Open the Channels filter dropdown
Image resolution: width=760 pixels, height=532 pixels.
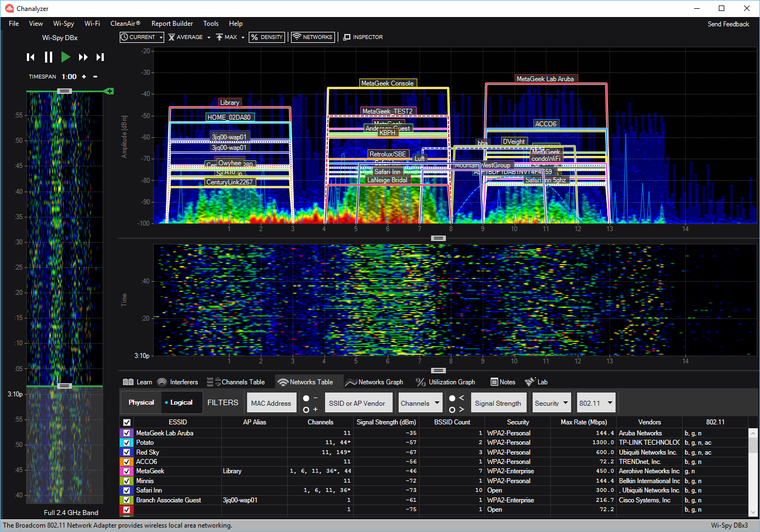pyautogui.click(x=420, y=403)
